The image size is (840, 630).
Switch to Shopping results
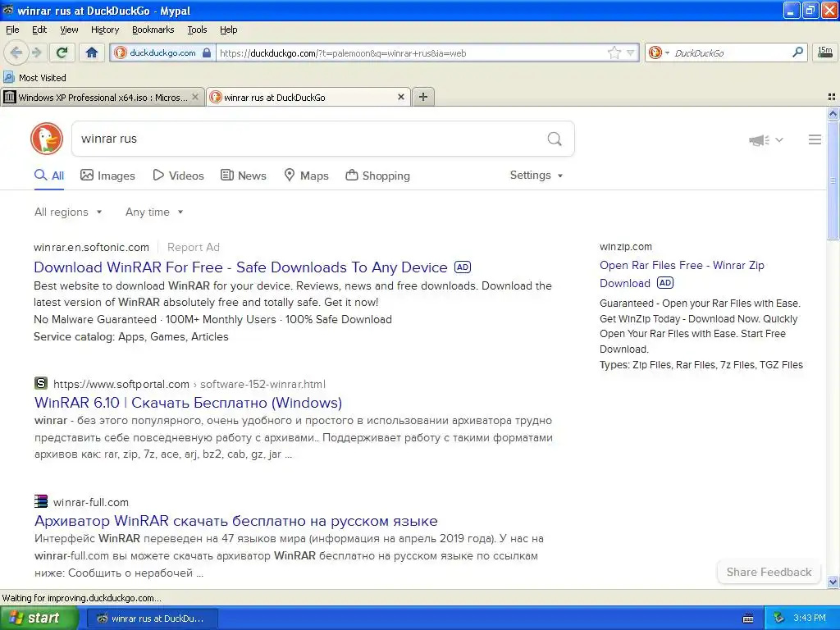pos(377,176)
